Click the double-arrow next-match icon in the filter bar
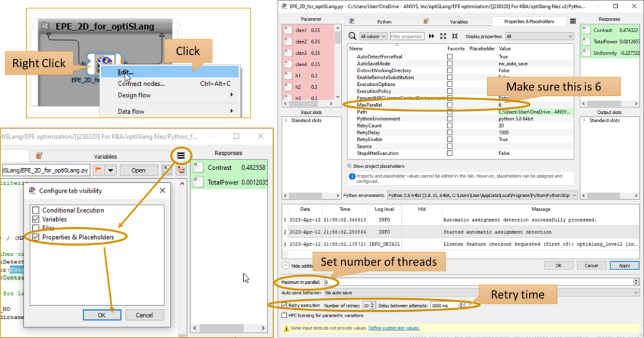This screenshot has height=338, width=644. (431, 36)
